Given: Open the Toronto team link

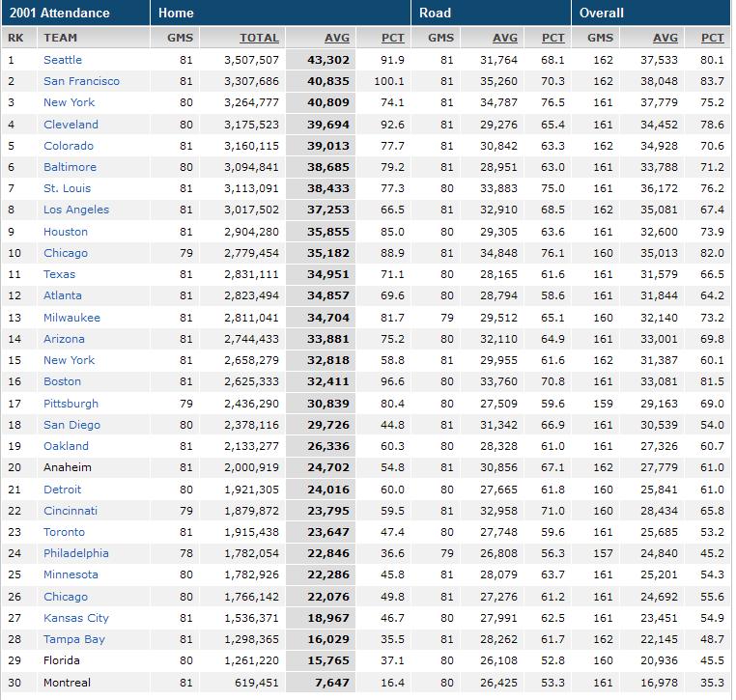Looking at the screenshot, I should tap(64, 532).
